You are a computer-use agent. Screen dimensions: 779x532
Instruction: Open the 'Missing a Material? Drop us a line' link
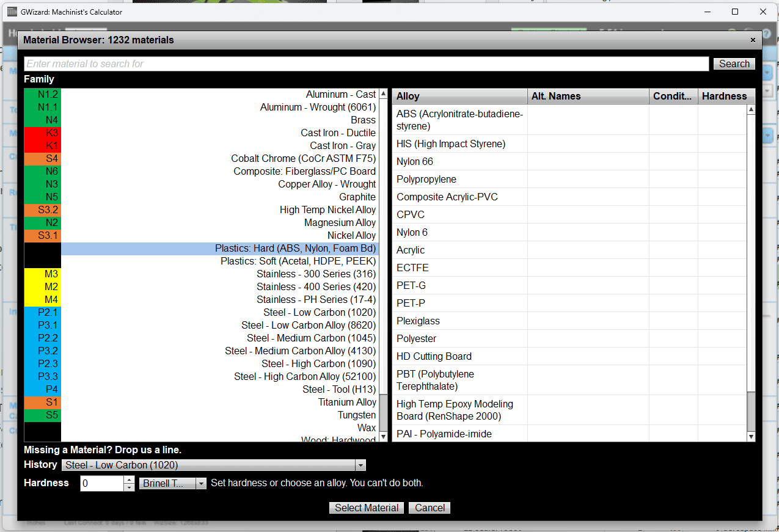[x=103, y=450]
